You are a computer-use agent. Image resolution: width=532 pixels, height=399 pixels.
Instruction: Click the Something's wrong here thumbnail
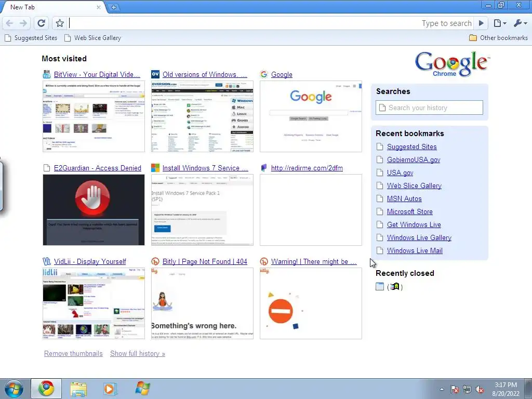(202, 303)
